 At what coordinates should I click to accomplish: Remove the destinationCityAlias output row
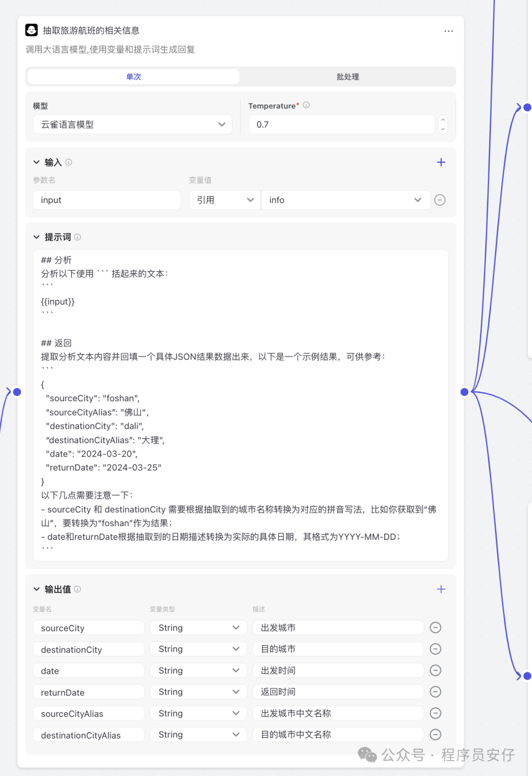click(435, 735)
